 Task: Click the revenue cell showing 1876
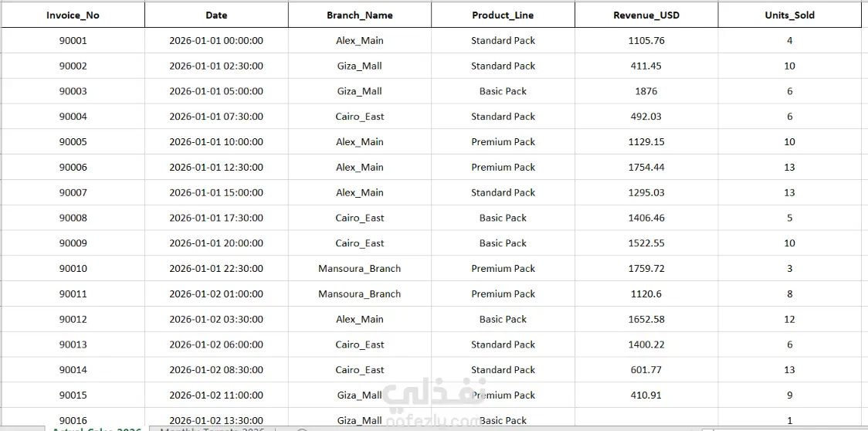(646, 91)
